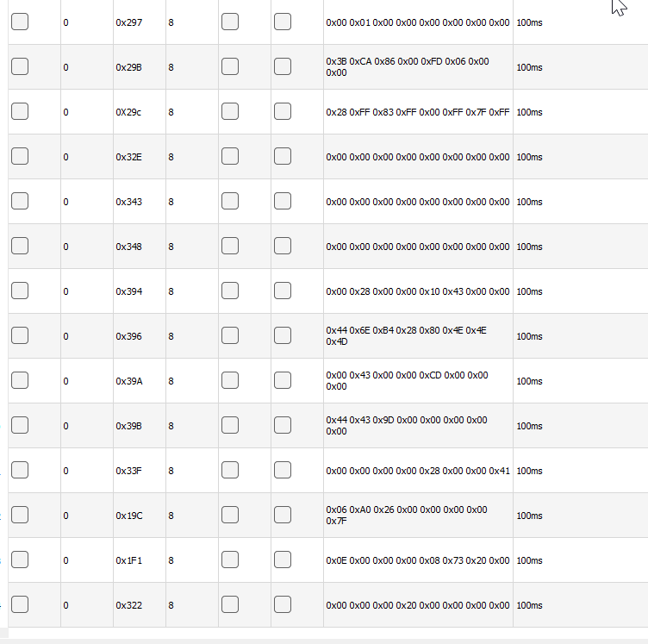The height and width of the screenshot is (644, 648).
Task: Click the data bytes of the 0x33F row
Action: tap(418, 471)
